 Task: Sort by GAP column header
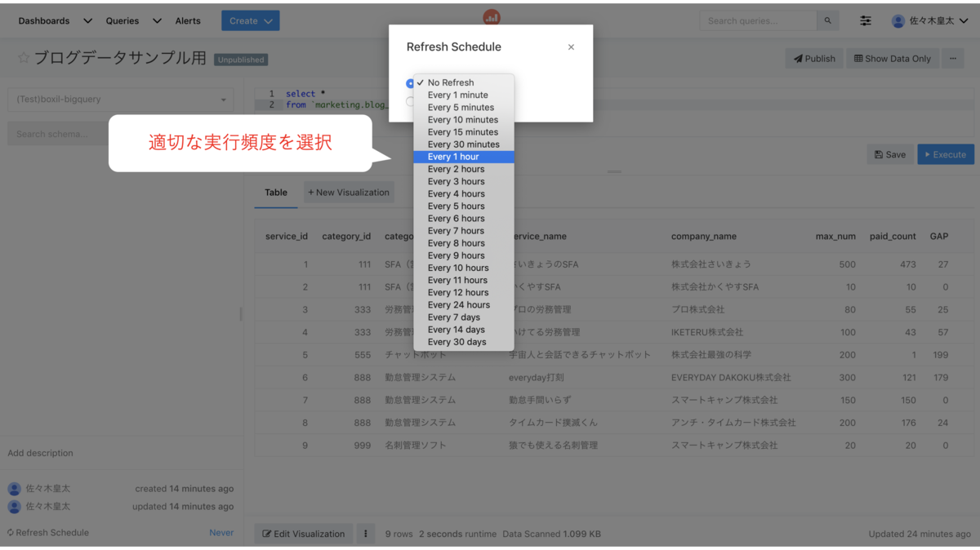pyautogui.click(x=939, y=237)
